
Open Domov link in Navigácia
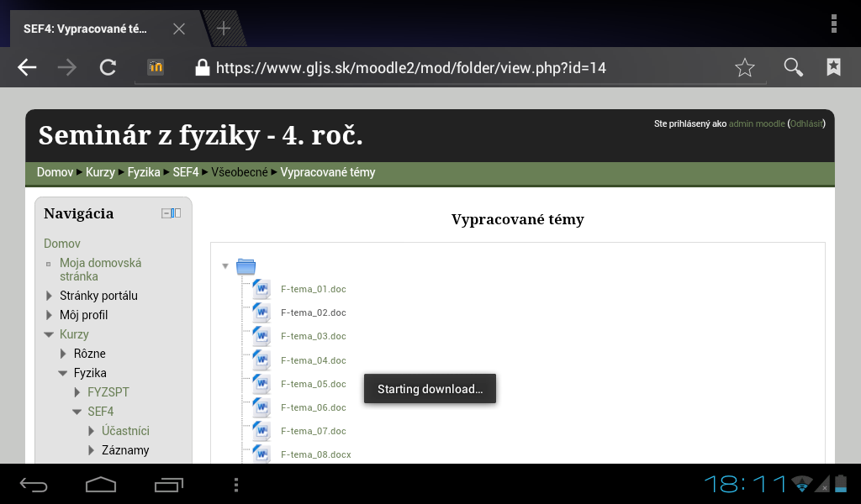(x=62, y=244)
